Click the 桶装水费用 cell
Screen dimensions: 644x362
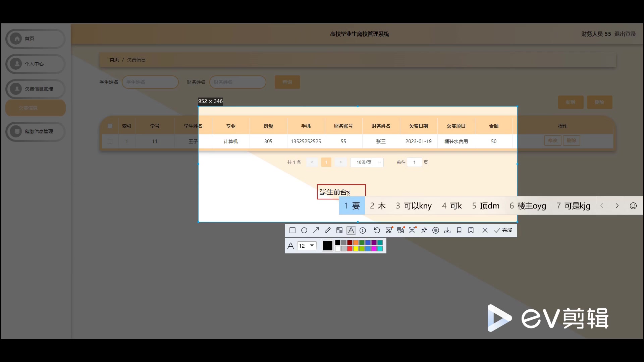point(456,141)
